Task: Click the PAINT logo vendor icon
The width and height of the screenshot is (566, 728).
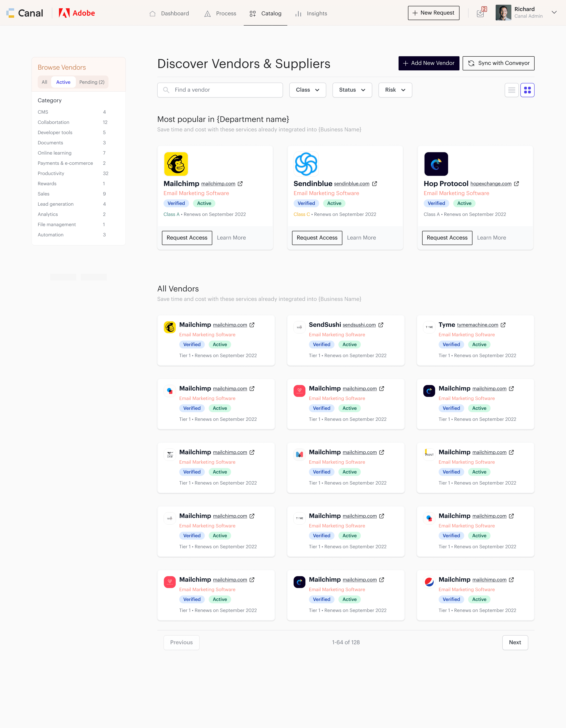Action: pos(429,454)
